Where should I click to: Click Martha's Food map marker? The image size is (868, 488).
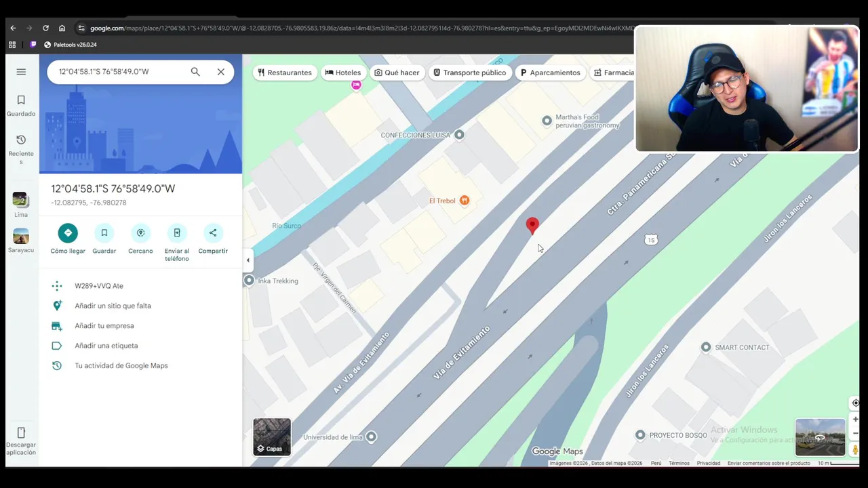pyautogui.click(x=547, y=121)
